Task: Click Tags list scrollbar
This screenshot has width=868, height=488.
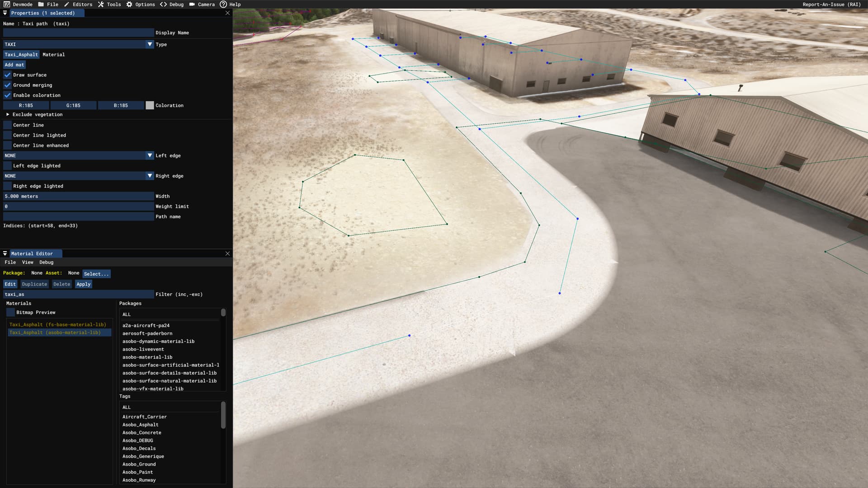Action: 223,415
